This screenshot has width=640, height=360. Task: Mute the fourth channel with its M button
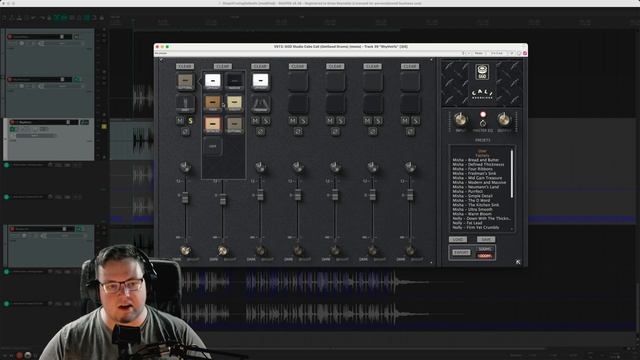[293, 121]
